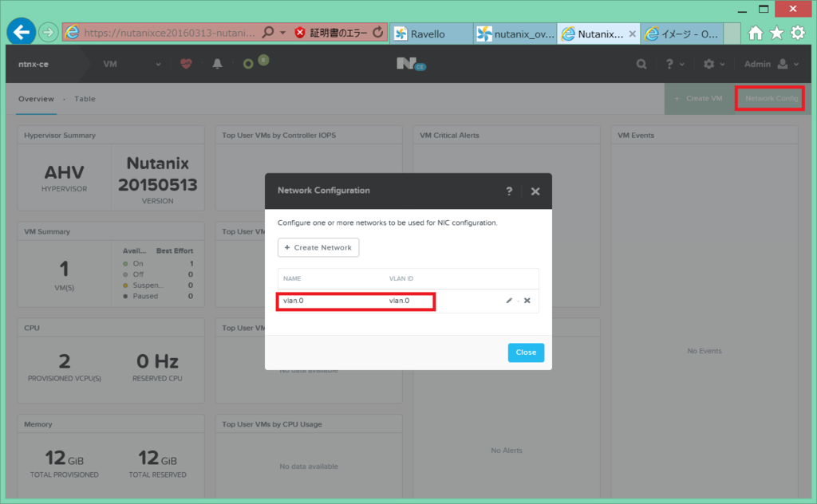Switch to the Table tab
The width and height of the screenshot is (817, 504).
point(85,99)
